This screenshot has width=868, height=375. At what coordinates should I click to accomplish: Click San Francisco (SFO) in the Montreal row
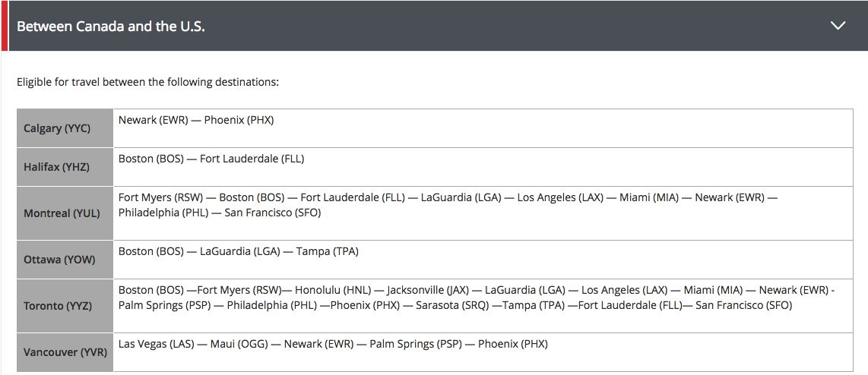pos(273,213)
